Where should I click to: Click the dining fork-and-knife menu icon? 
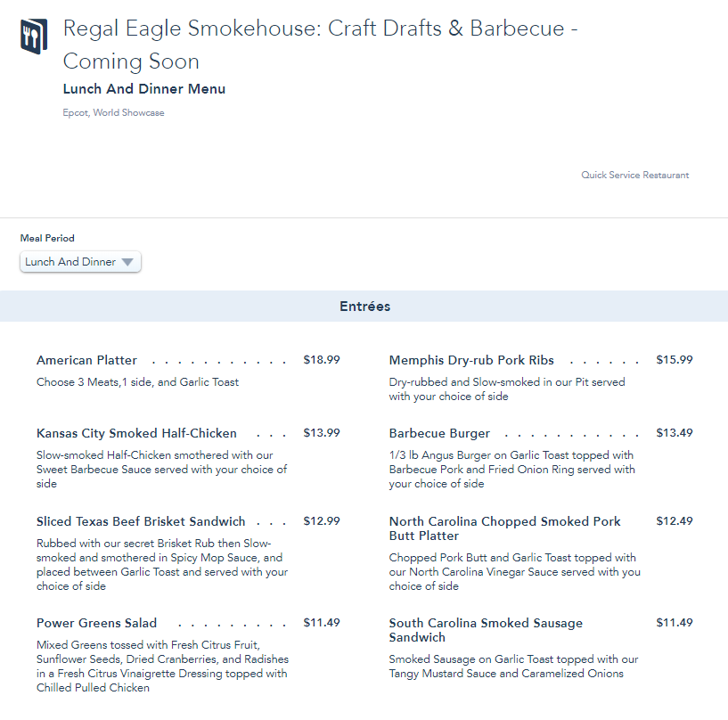coord(34,35)
